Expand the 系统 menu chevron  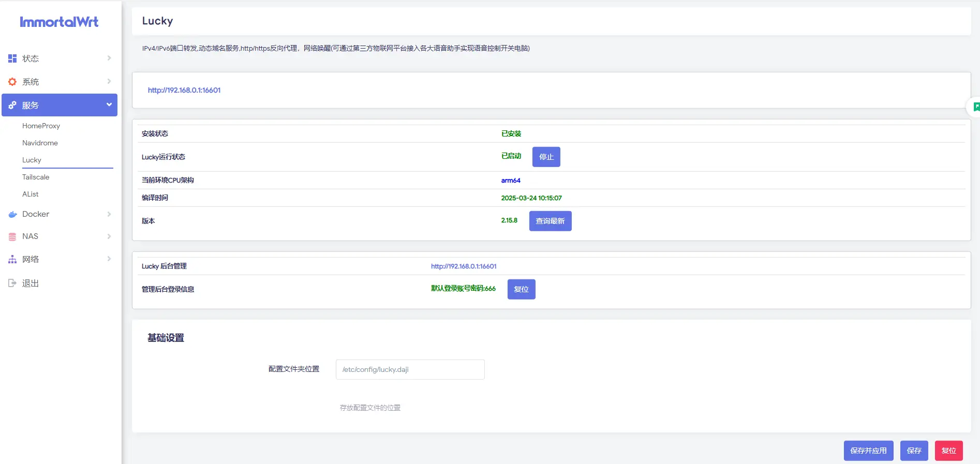109,81
